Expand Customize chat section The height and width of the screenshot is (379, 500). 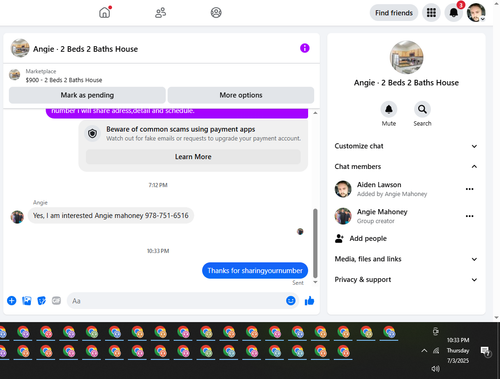406,146
